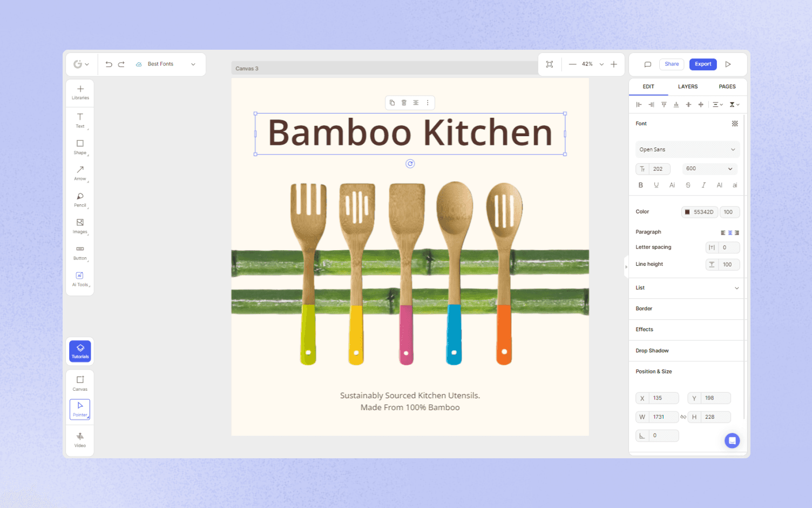Click the Share button

point(672,64)
